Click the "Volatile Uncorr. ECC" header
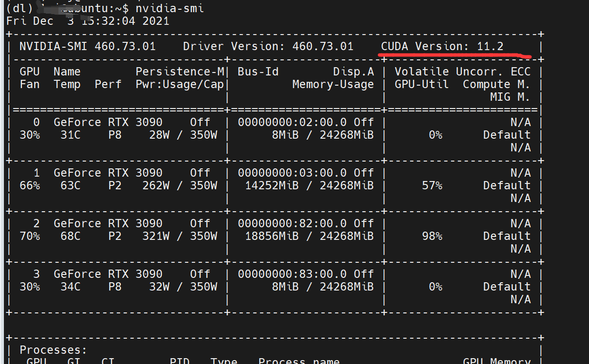The image size is (589, 364). (x=463, y=72)
